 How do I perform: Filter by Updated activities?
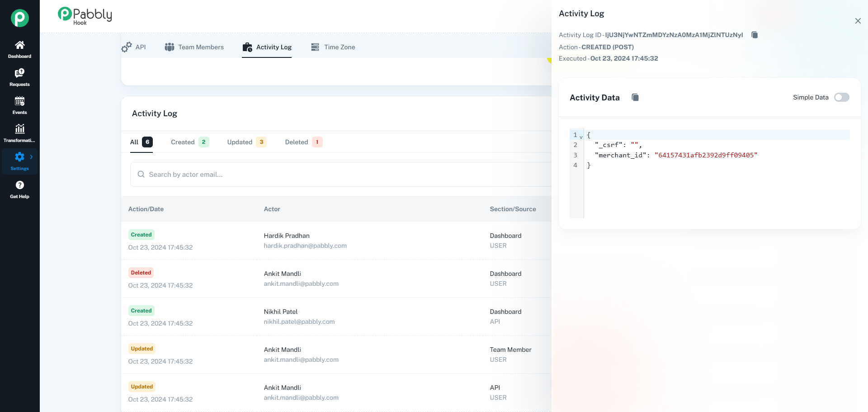247,142
